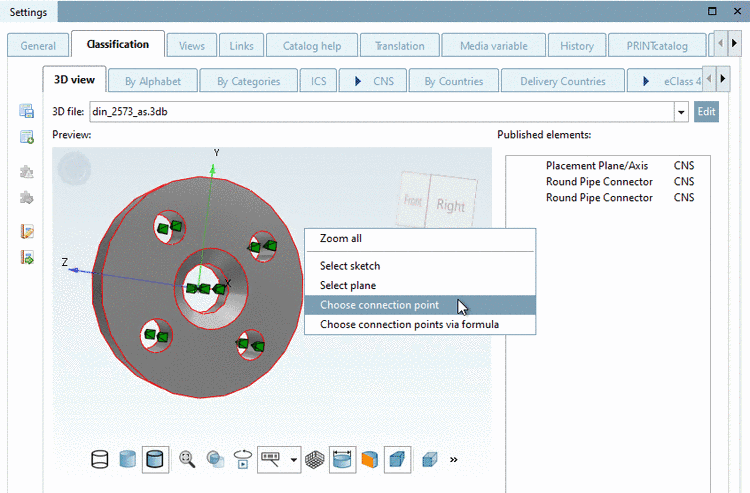Switch to shaded cylinder without edges mode

click(128, 460)
